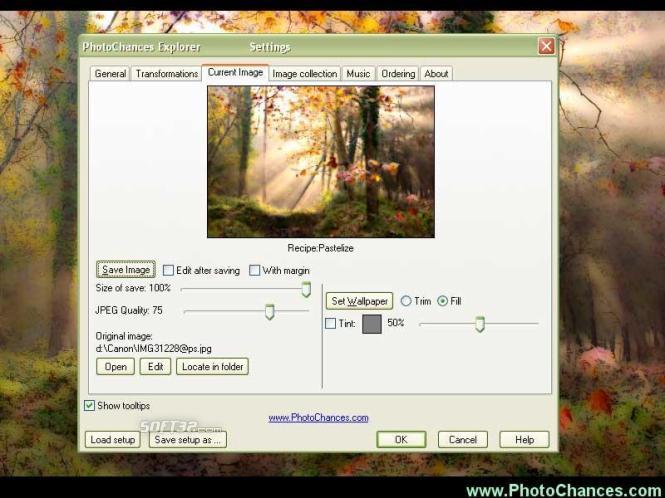Image resolution: width=665 pixels, height=498 pixels.
Task: Open the Music tab
Action: coord(358,73)
